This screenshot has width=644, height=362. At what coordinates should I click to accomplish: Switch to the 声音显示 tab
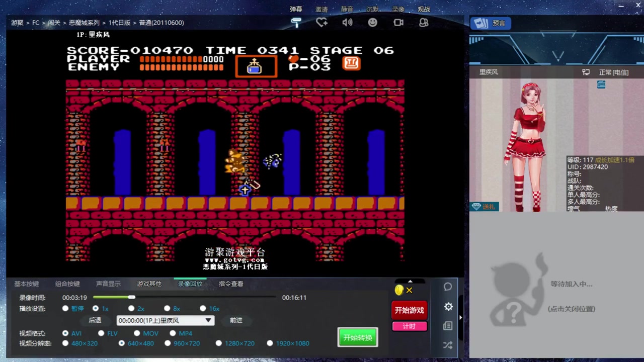point(109,284)
